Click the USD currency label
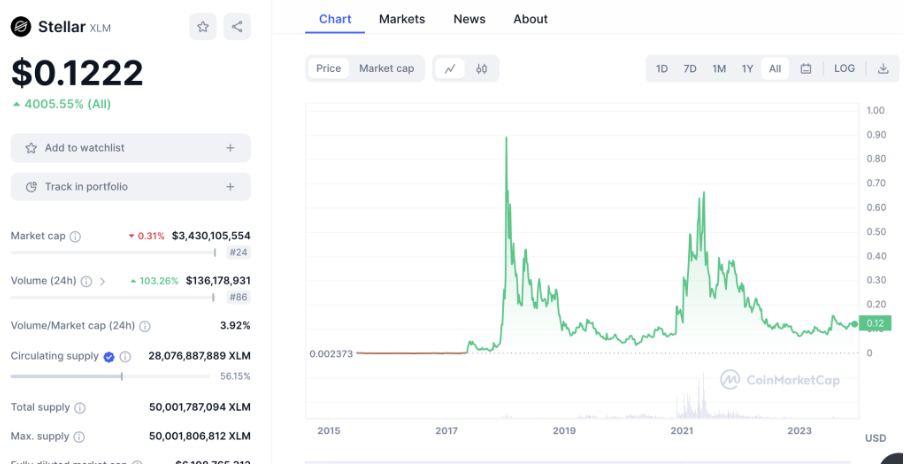The image size is (904, 464). coord(875,438)
